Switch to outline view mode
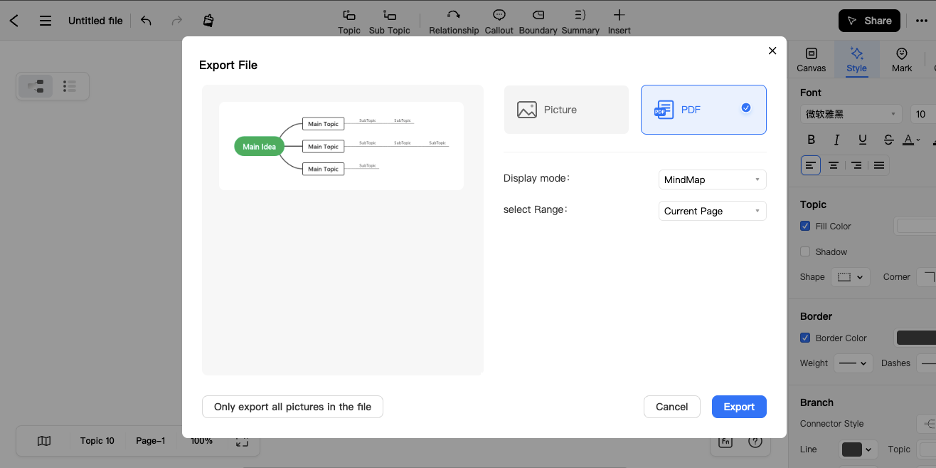 coord(70,87)
